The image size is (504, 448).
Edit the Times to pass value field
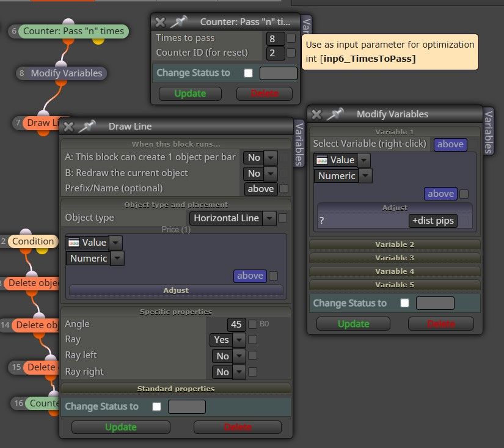point(276,39)
